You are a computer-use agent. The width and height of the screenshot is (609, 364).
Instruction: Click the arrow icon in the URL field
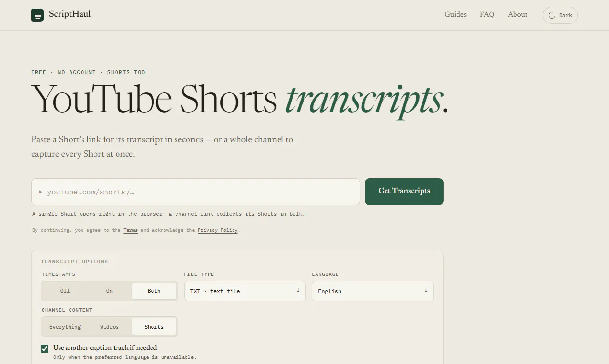41,192
